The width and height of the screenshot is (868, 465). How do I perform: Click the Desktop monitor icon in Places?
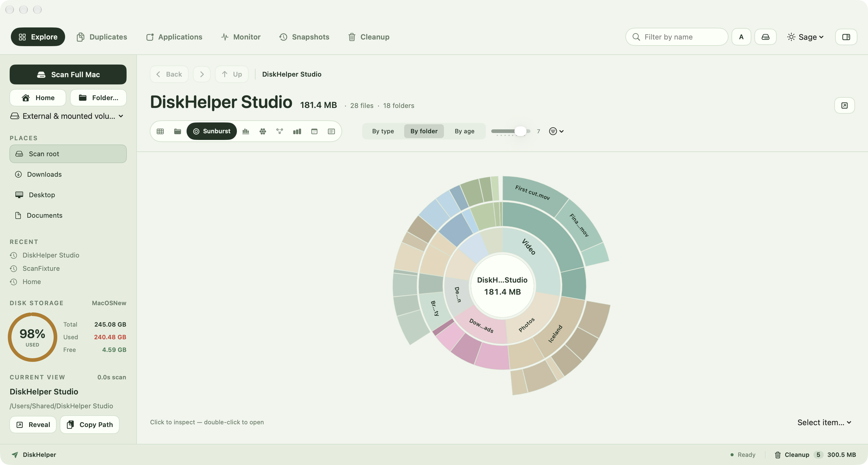[19, 195]
